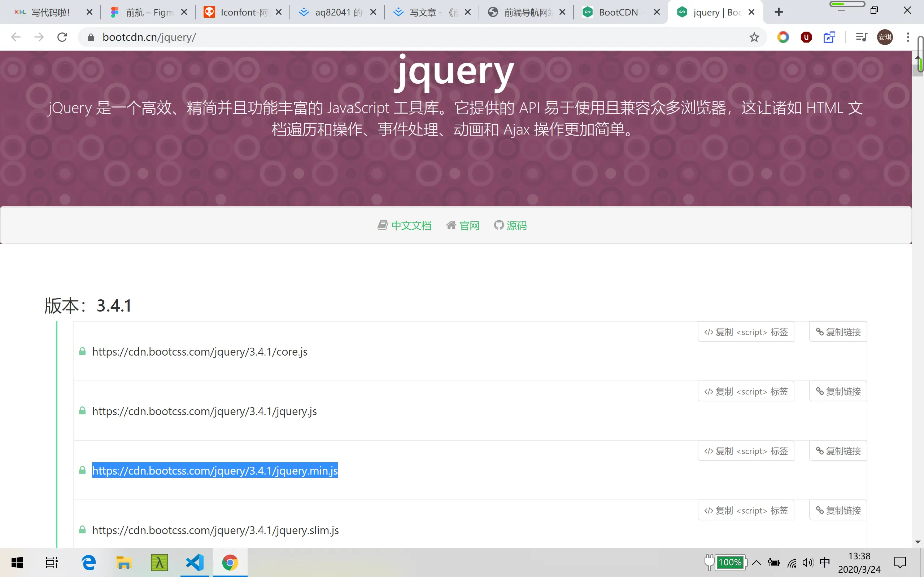
Task: Click the page scrollbar down arrow
Action: tap(918, 542)
